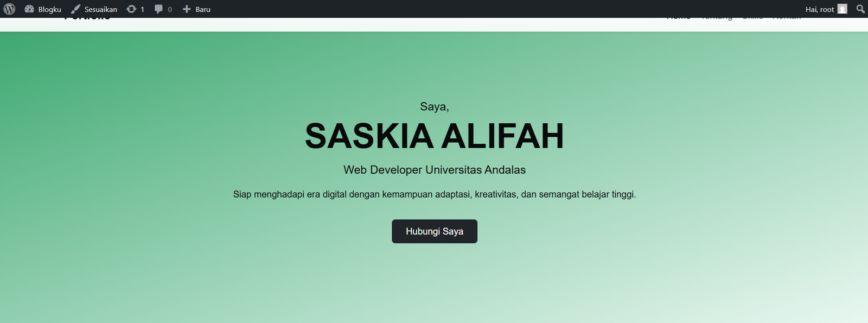
Task: Click the pending updates count 1
Action: point(143,9)
